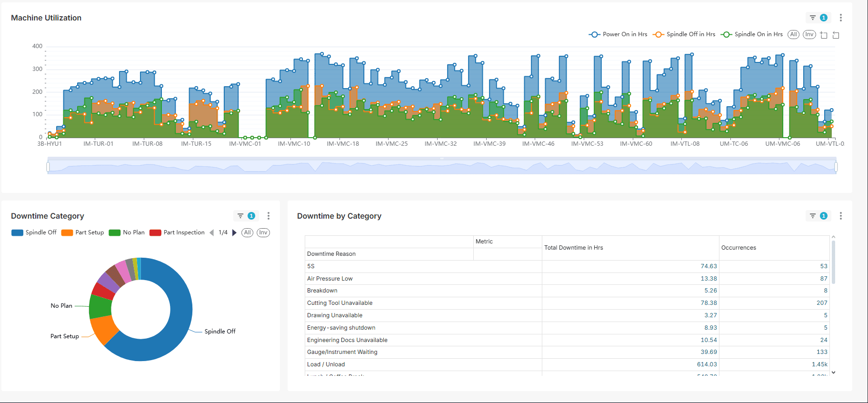This screenshot has width=868, height=403.
Task: Invert series selection in Machine Utilization legend
Action: coord(809,34)
